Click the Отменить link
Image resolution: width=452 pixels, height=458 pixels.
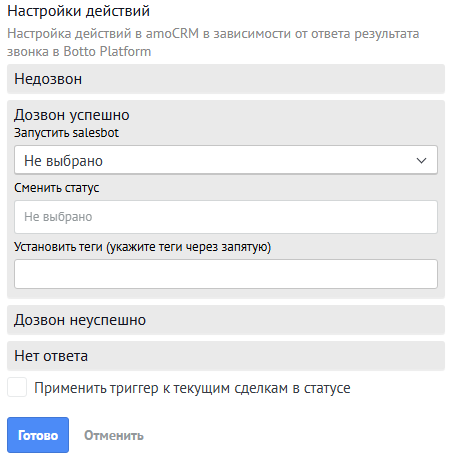[114, 435]
